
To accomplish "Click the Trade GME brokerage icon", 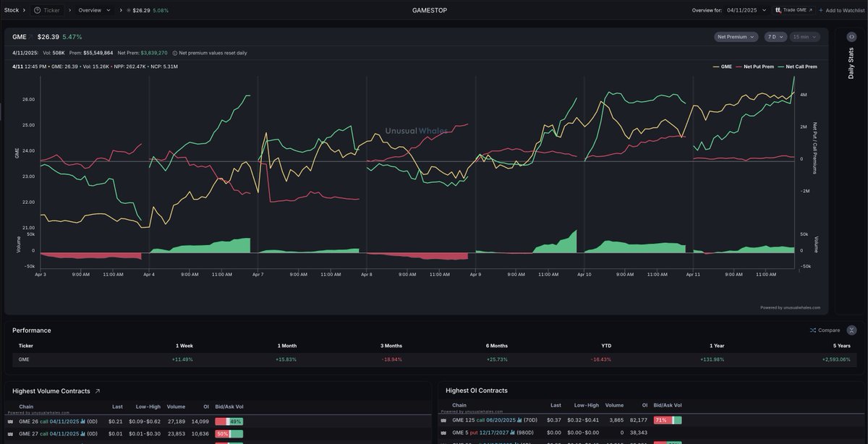I will (x=778, y=10).
